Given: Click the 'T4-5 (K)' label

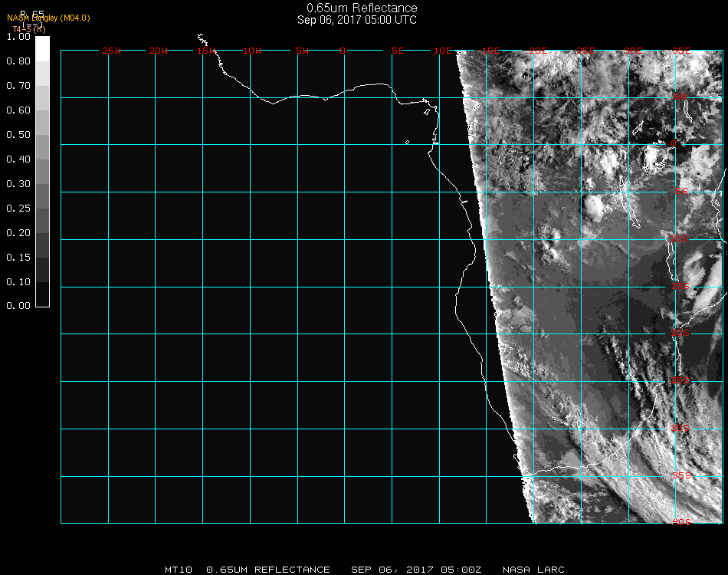Looking at the screenshot, I should coord(29,29).
